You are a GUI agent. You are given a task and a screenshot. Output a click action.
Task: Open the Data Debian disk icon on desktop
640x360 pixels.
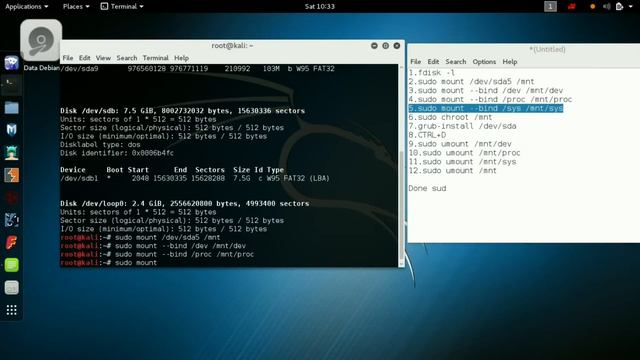point(41,41)
